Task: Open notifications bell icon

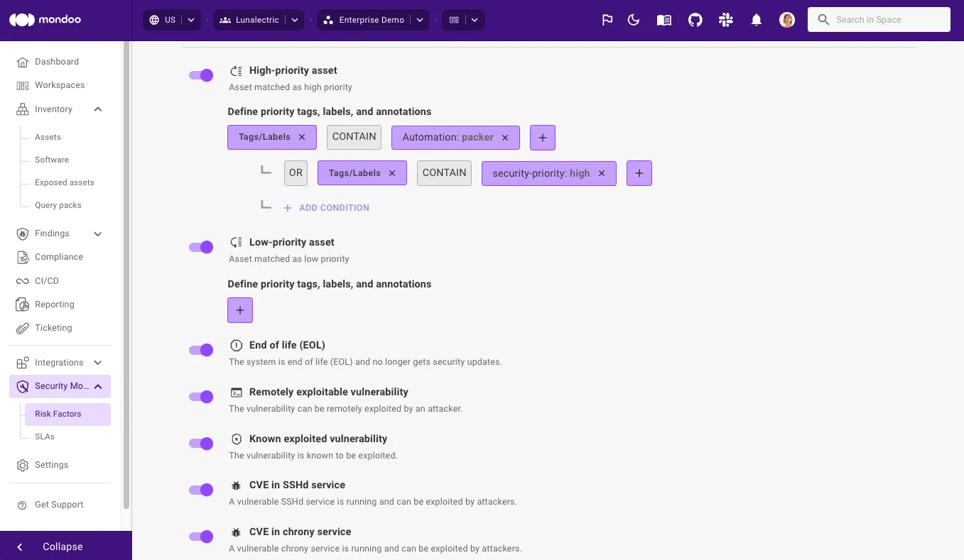Action: click(x=757, y=20)
